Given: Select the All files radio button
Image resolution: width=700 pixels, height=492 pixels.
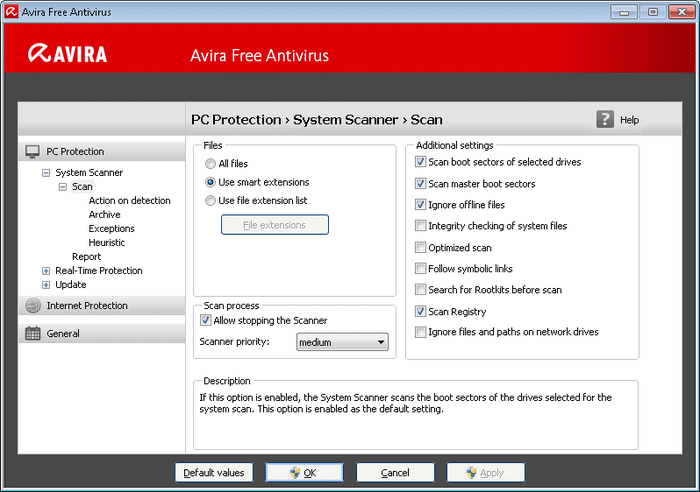Looking at the screenshot, I should click(210, 164).
